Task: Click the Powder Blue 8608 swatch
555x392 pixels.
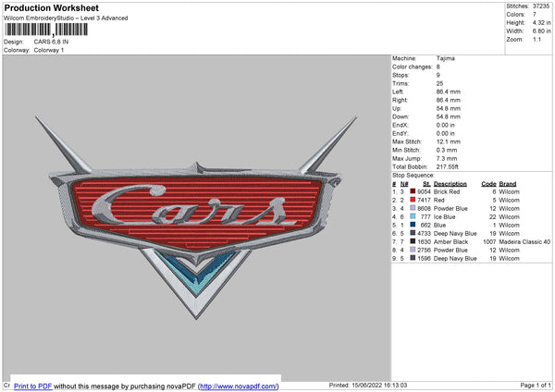Action: [x=413, y=209]
